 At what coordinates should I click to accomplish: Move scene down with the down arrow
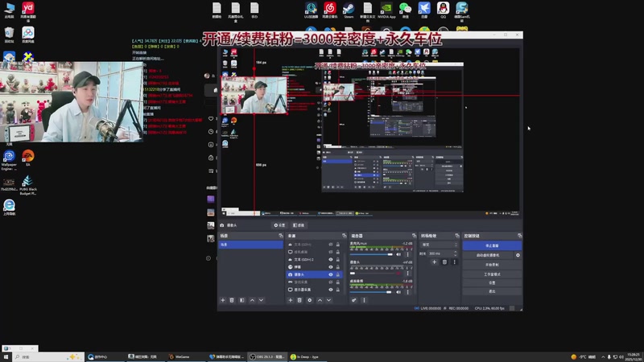point(261,300)
